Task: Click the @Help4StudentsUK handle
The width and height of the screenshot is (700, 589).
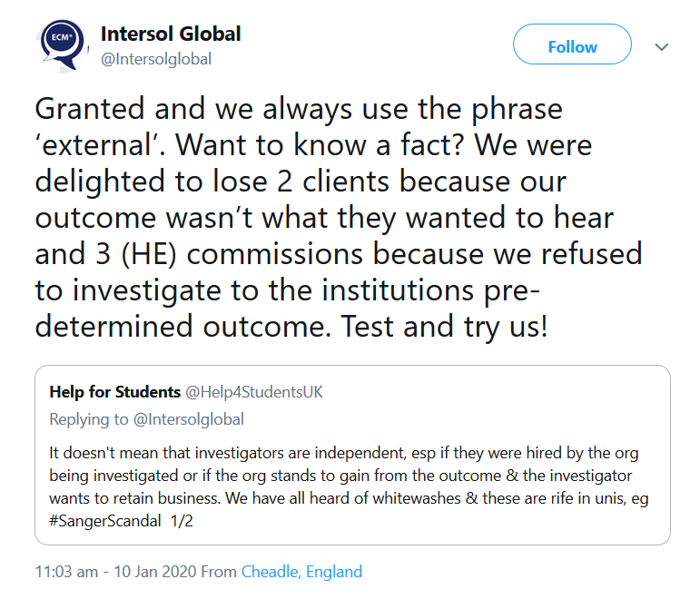Action: click(254, 392)
